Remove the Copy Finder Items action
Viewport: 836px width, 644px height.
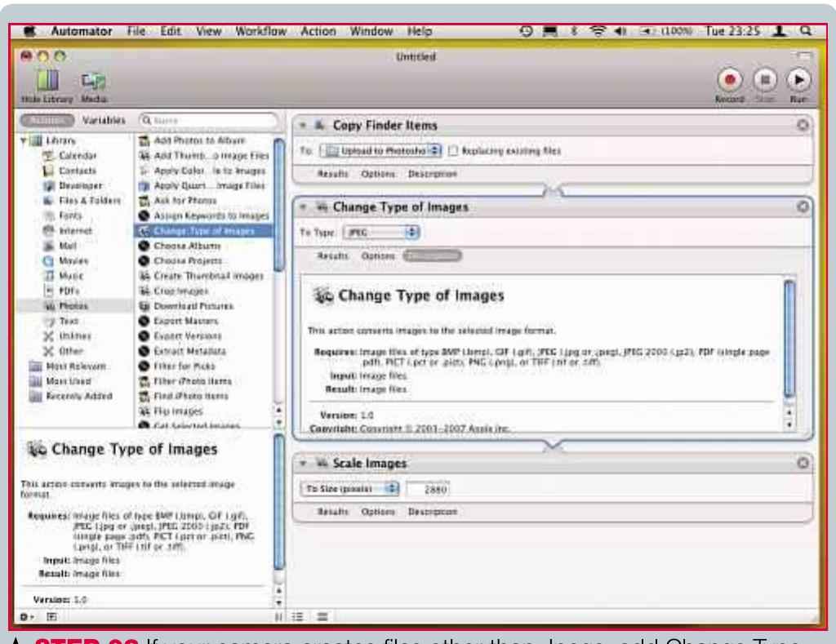point(803,125)
